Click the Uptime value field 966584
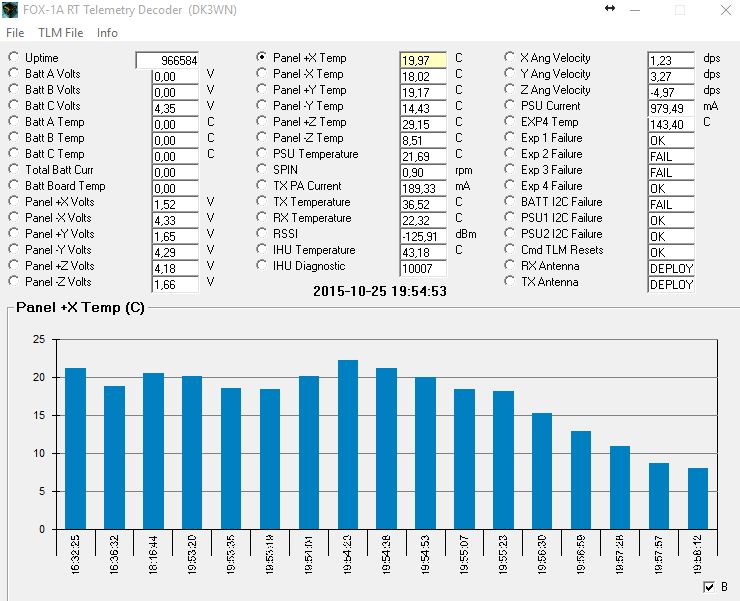 pos(167,60)
